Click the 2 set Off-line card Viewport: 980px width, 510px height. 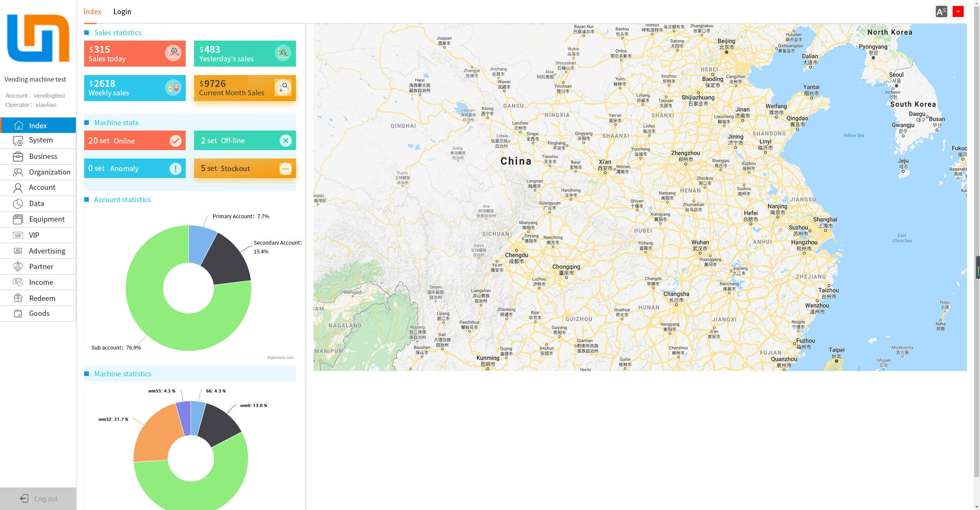pyautogui.click(x=245, y=141)
